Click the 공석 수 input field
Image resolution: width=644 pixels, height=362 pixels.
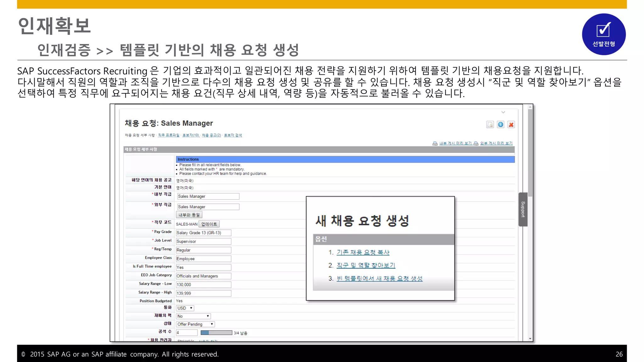tap(187, 332)
